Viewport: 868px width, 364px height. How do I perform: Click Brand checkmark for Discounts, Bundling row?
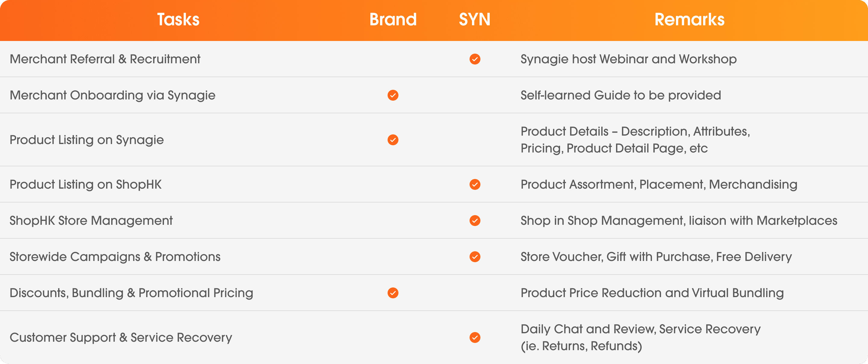click(x=393, y=293)
